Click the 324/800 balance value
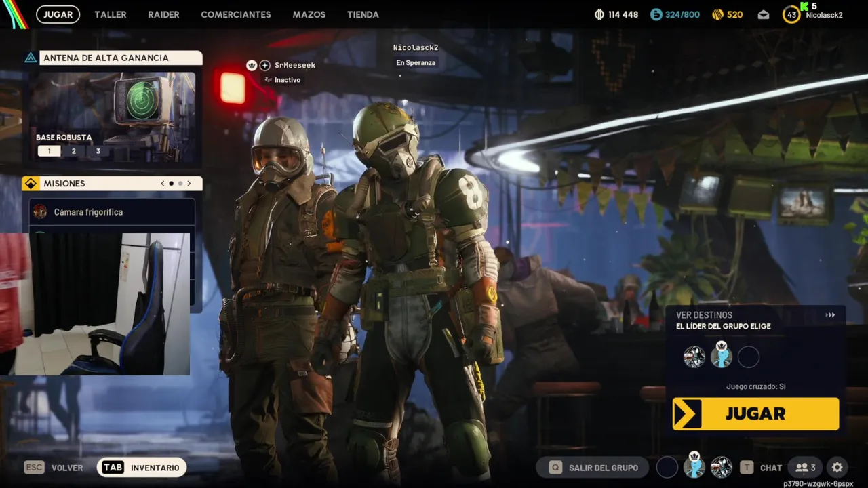This screenshot has width=868, height=488. (x=682, y=14)
